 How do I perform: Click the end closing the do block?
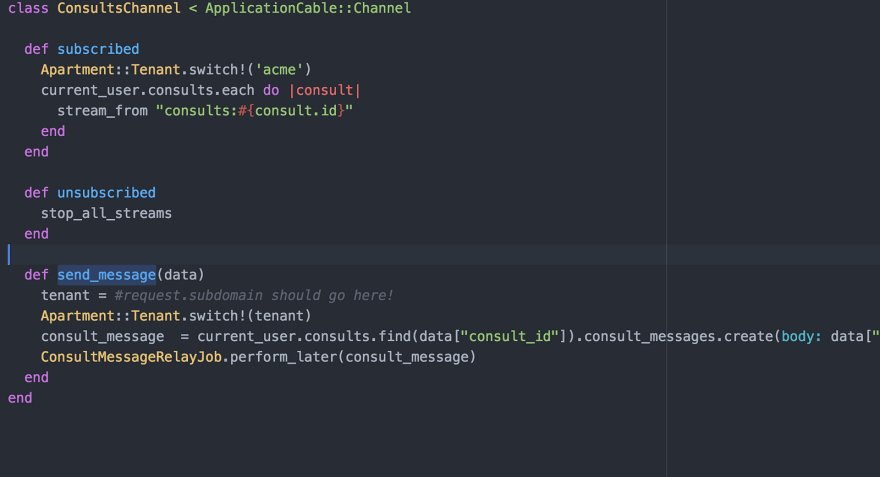tap(53, 131)
